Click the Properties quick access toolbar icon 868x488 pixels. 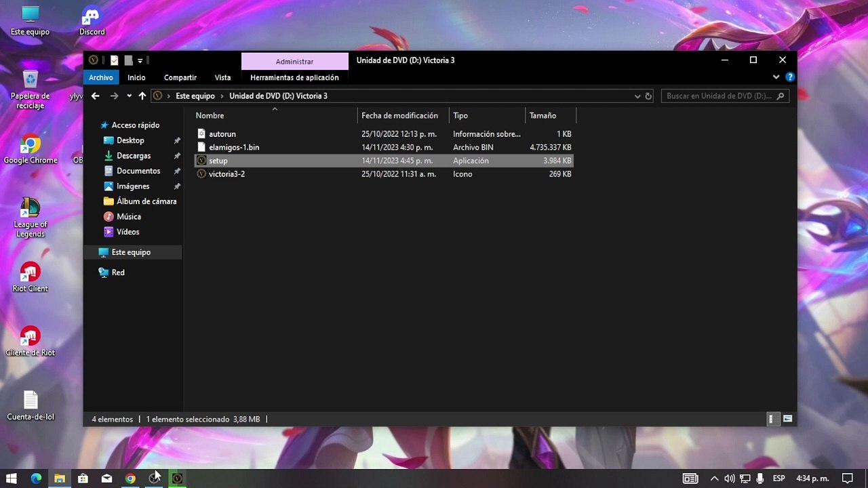click(x=114, y=60)
